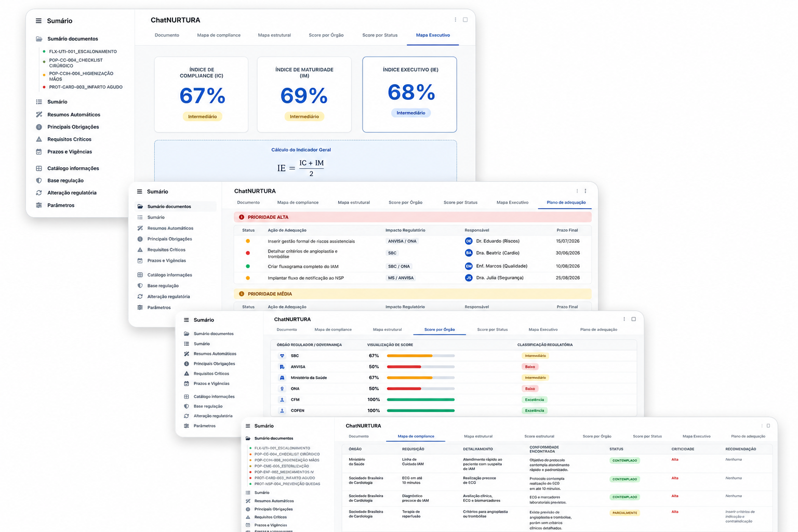Click Requisitos Críticos warning icon, Mapa Executivo window
The width and height of the screenshot is (798, 532).
39,139
